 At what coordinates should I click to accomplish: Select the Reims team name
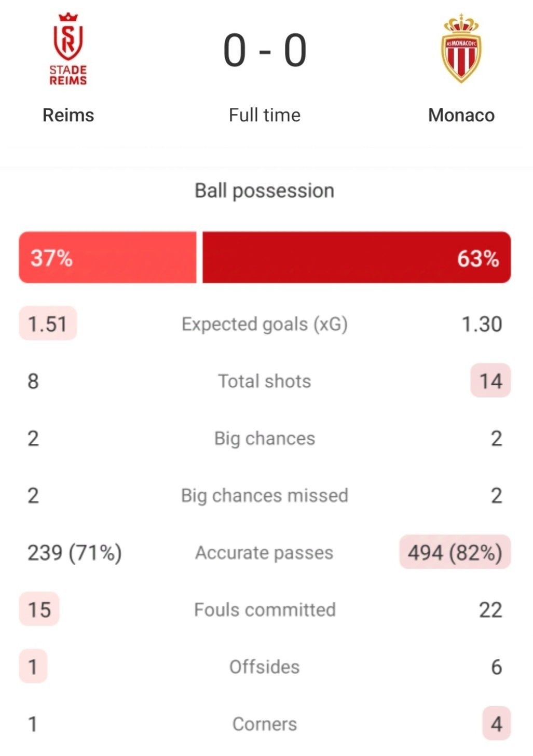point(68,115)
